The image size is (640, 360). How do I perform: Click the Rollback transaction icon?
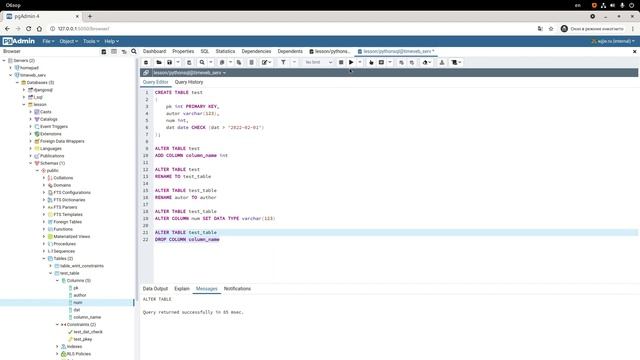(x=412, y=62)
